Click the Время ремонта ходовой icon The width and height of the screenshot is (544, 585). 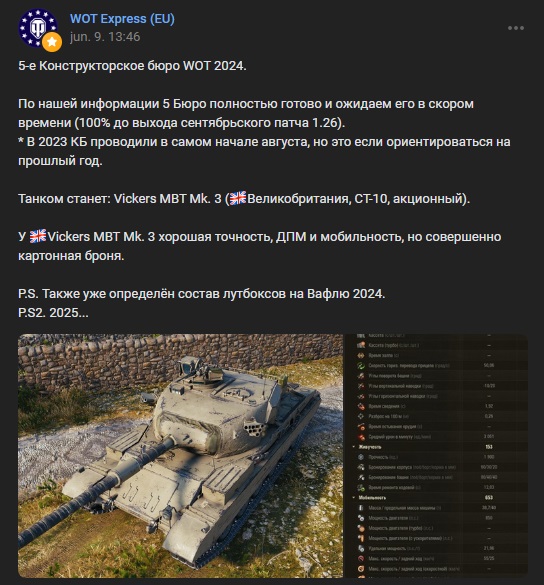[x=361, y=487]
